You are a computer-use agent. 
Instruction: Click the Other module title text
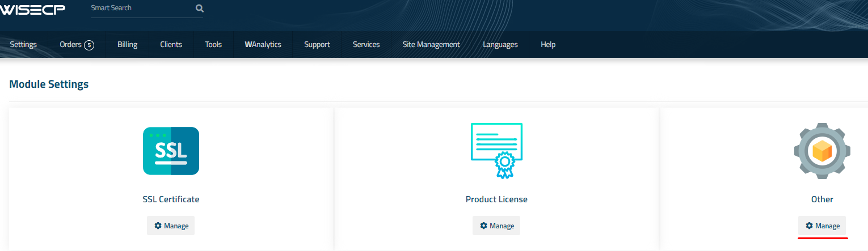click(822, 199)
